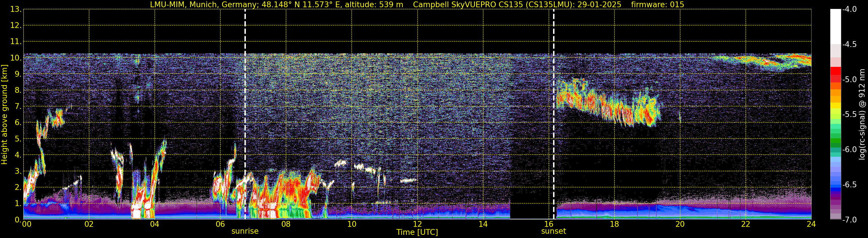
Task: Click the 14 time tick label
Action: point(483,224)
